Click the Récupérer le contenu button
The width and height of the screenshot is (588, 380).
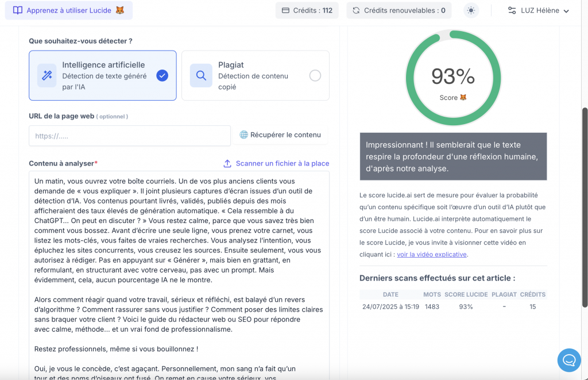coord(280,135)
